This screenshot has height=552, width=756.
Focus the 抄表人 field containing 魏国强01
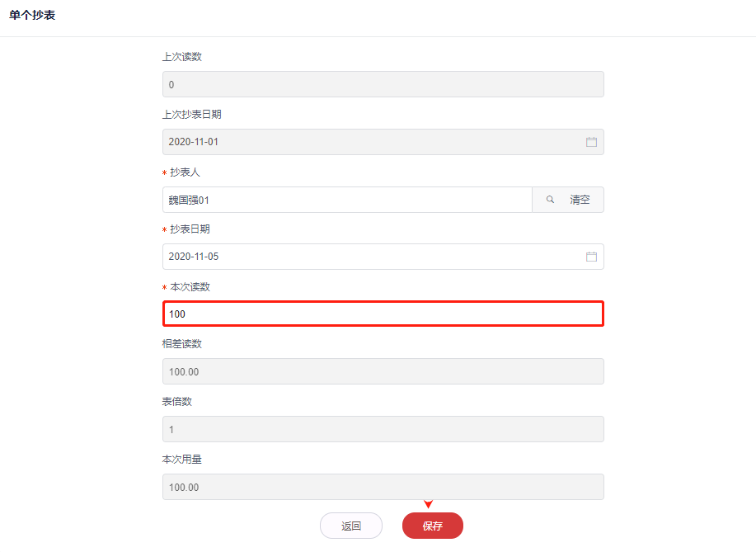click(346, 200)
